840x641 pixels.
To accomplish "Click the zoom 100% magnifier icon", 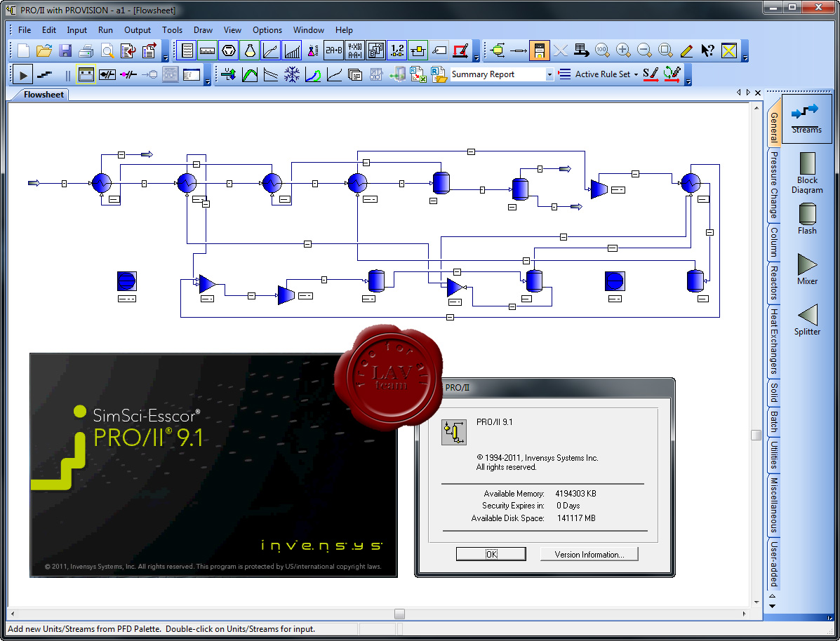I will (x=602, y=51).
